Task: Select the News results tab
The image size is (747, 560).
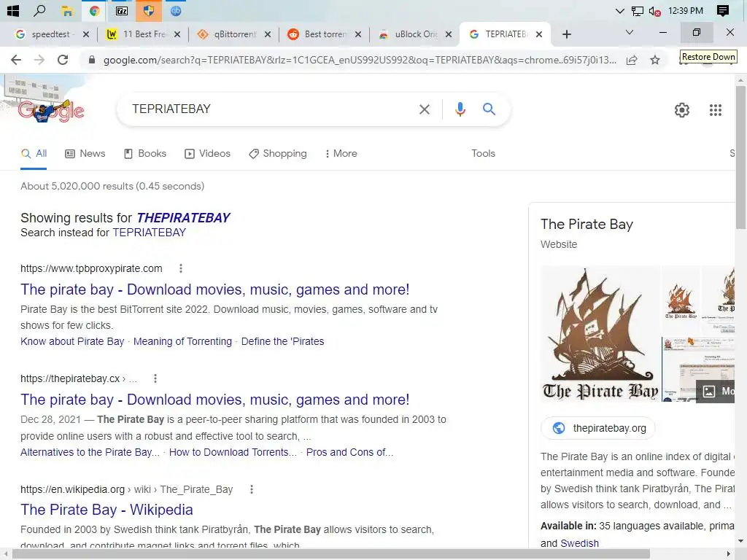Action: click(85, 153)
